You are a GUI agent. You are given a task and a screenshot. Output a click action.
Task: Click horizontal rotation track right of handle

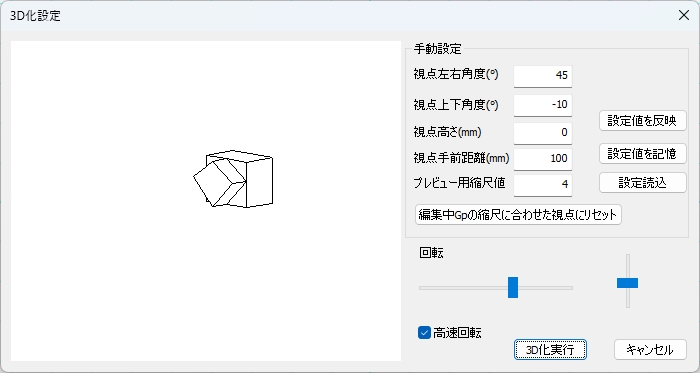546,288
